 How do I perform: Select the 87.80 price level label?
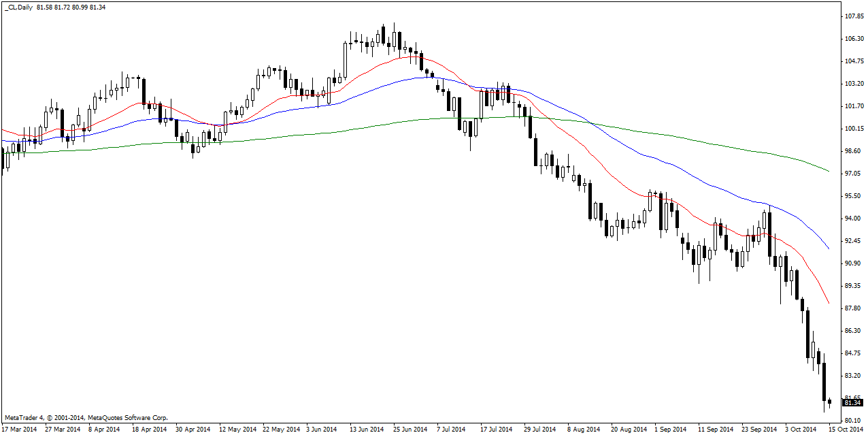click(853, 308)
